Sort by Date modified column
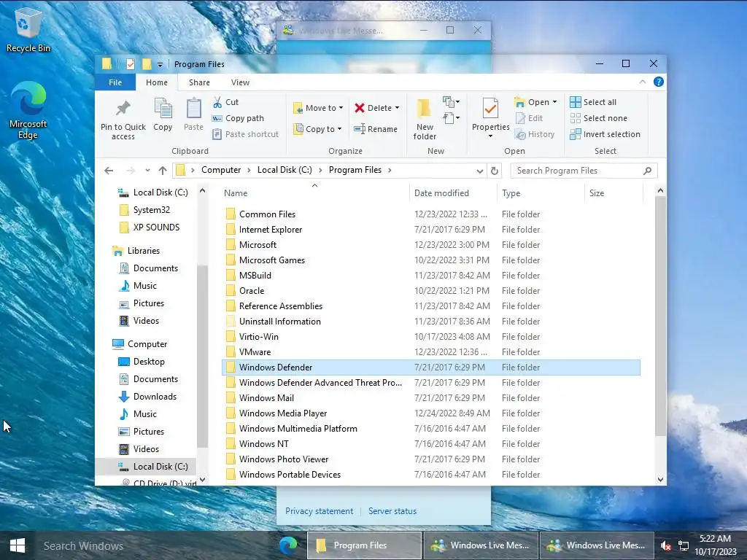The width and height of the screenshot is (747, 560). tap(452, 192)
